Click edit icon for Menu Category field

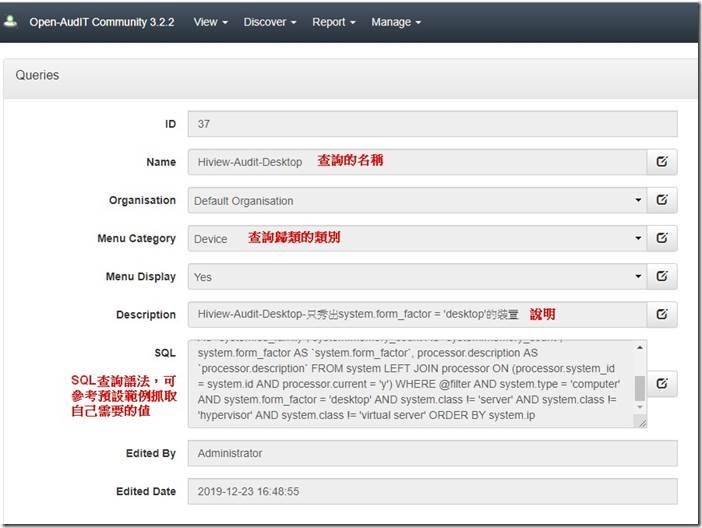tap(662, 238)
